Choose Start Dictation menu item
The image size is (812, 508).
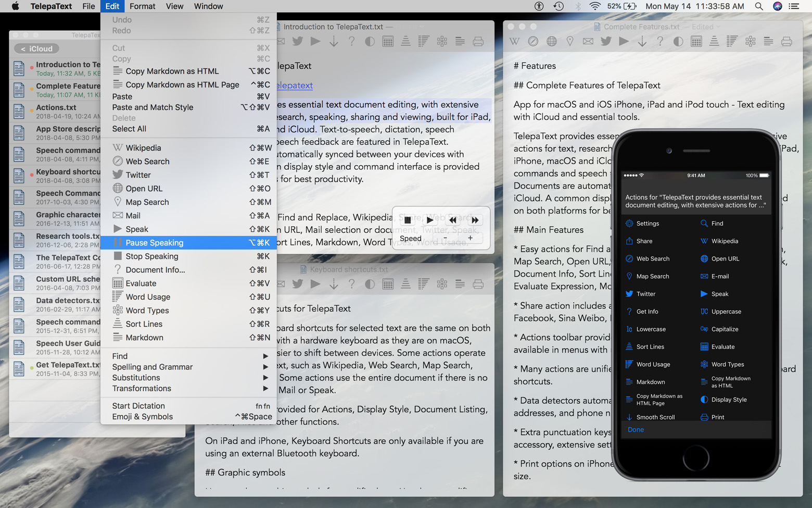[188, 406]
